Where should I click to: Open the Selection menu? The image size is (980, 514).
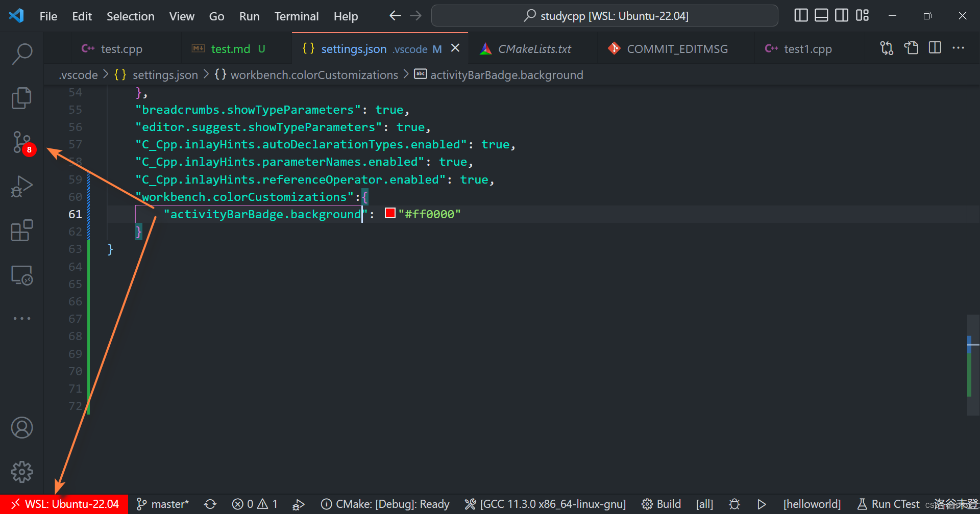(x=130, y=16)
